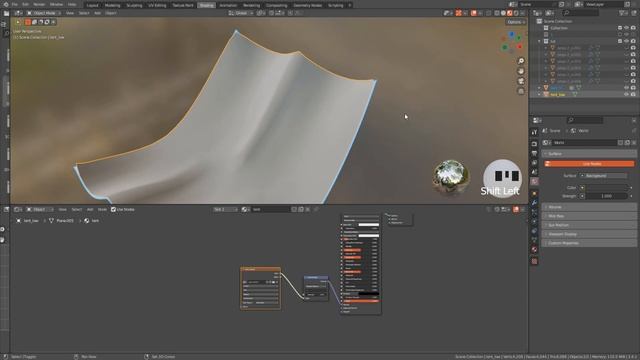640x360 pixels.
Task: Open the 3D viewport View menu
Action: pos(70,13)
